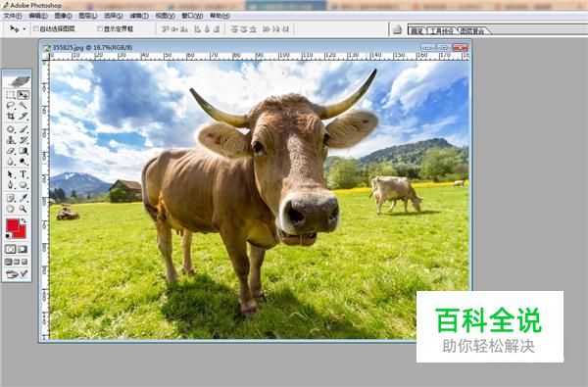Select the Path Selection tool
The height and width of the screenshot is (387, 588).
[x=11, y=174]
